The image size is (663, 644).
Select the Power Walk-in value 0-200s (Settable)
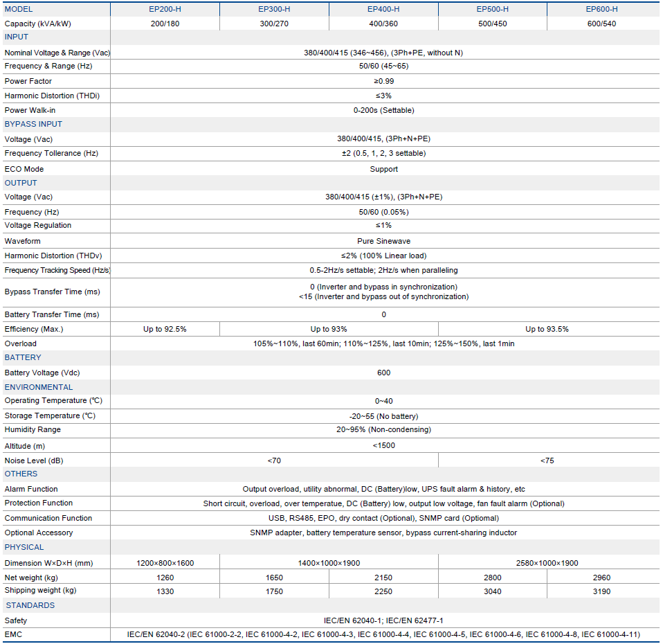click(x=383, y=110)
